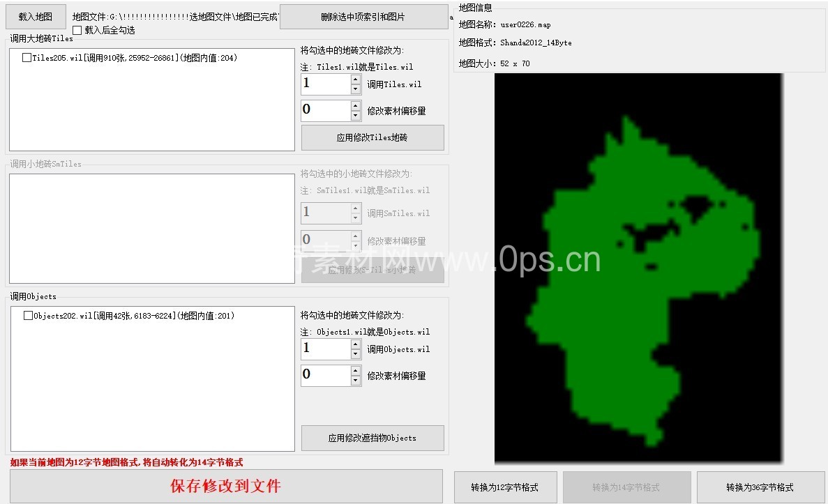Click 删除选中项索引和图片 button
828x504 pixels.
coord(363,17)
